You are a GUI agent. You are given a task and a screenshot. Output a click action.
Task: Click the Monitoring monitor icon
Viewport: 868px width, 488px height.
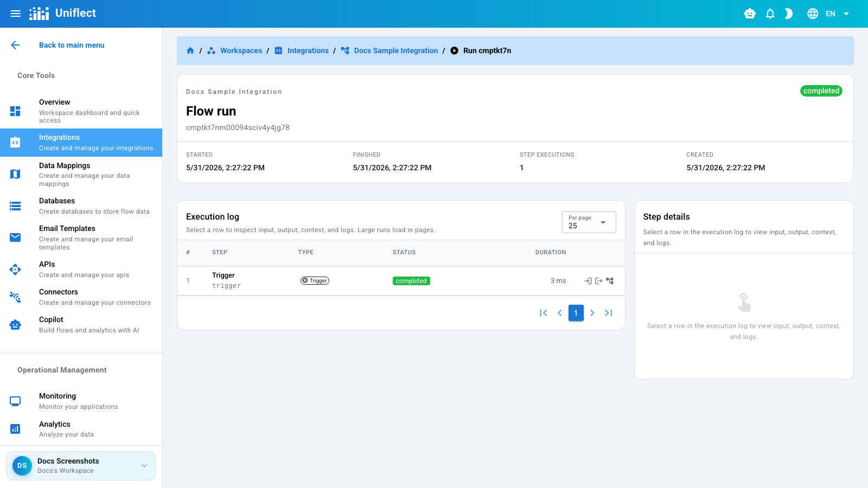point(15,401)
